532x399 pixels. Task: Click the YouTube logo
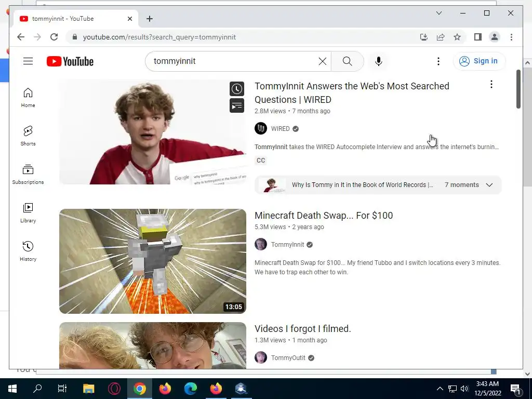(70, 61)
